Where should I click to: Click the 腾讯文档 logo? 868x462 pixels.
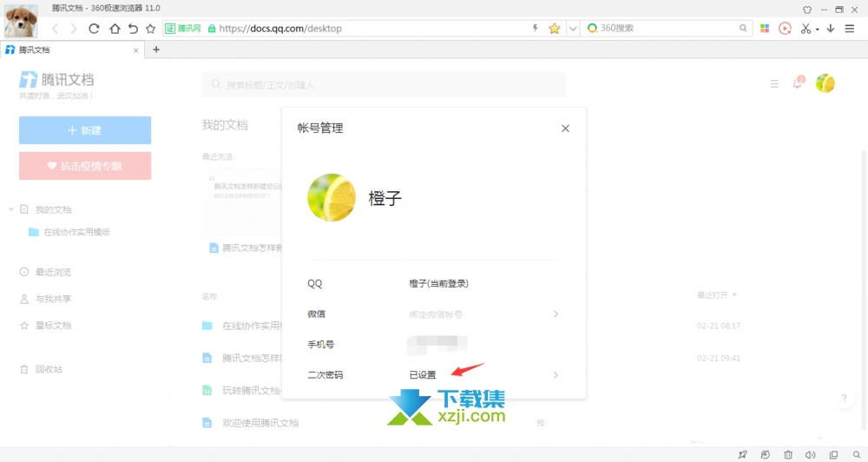point(56,80)
